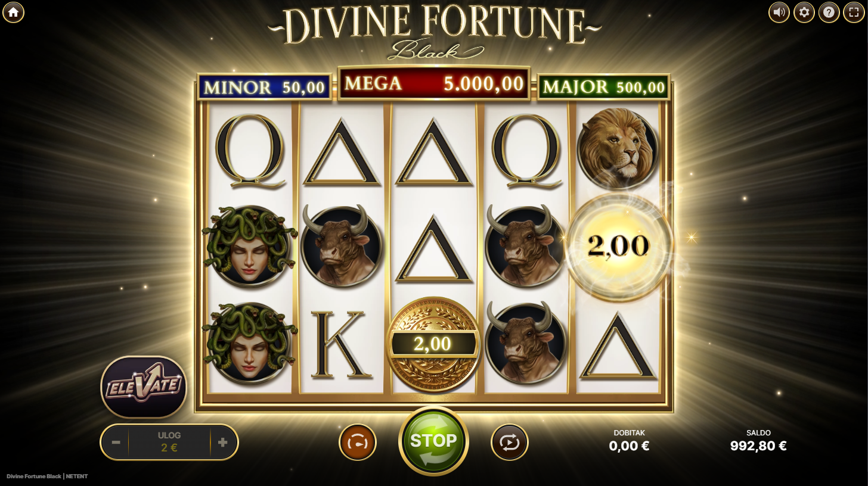Viewport: 868px width, 486px height.
Task: Open the autoplay options
Action: pyautogui.click(x=510, y=443)
